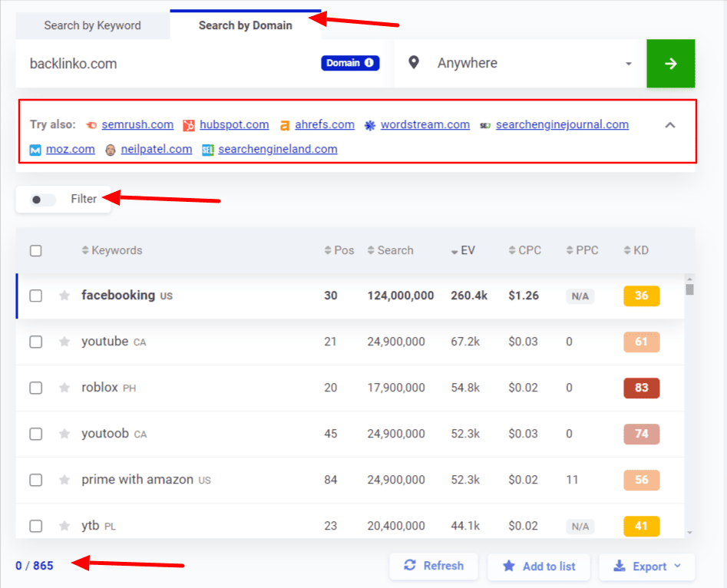Click the ahrefs.com favicon
The image size is (727, 588).
(x=285, y=125)
